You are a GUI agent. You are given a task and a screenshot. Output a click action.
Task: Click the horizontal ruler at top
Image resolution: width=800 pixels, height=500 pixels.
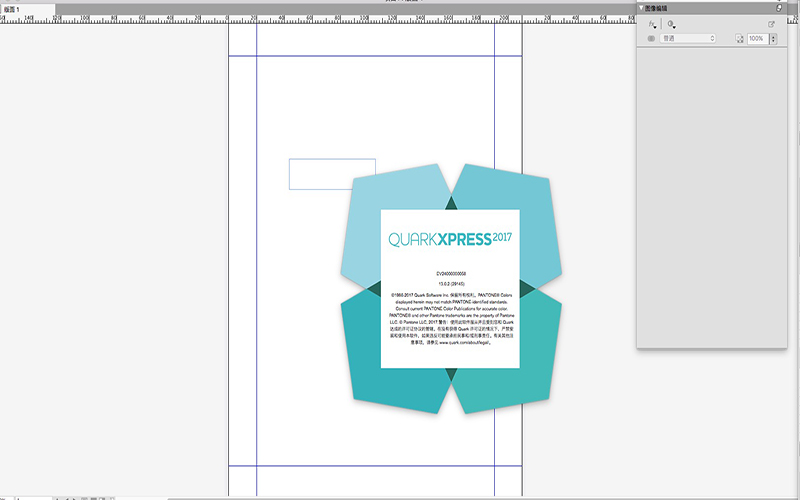316,19
